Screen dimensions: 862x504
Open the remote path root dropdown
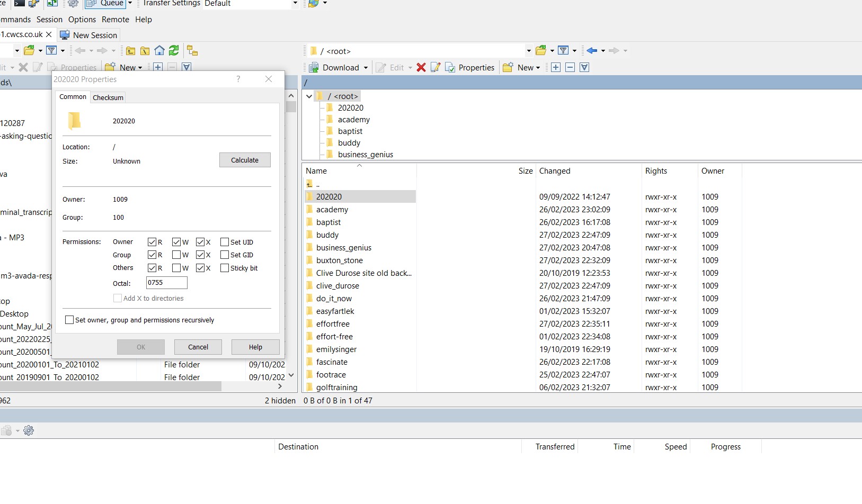528,51
